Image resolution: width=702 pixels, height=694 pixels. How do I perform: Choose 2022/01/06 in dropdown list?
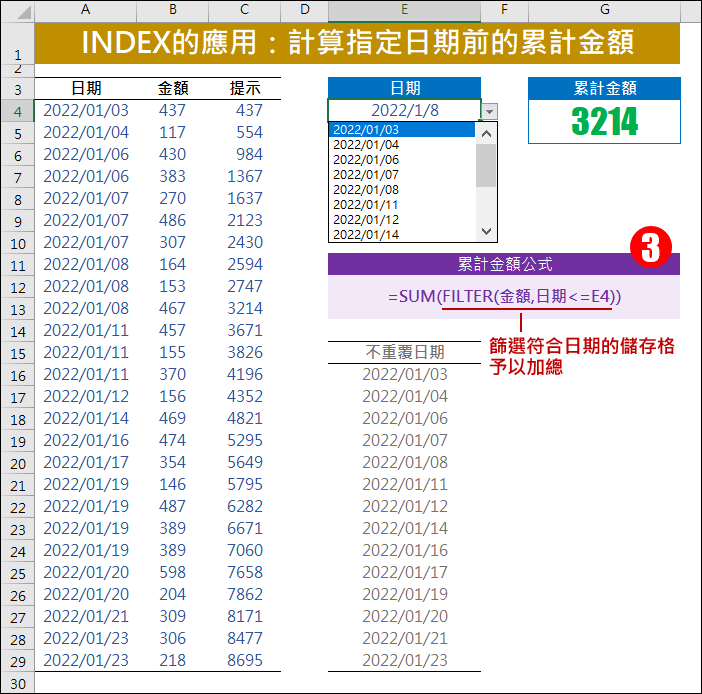click(402, 160)
